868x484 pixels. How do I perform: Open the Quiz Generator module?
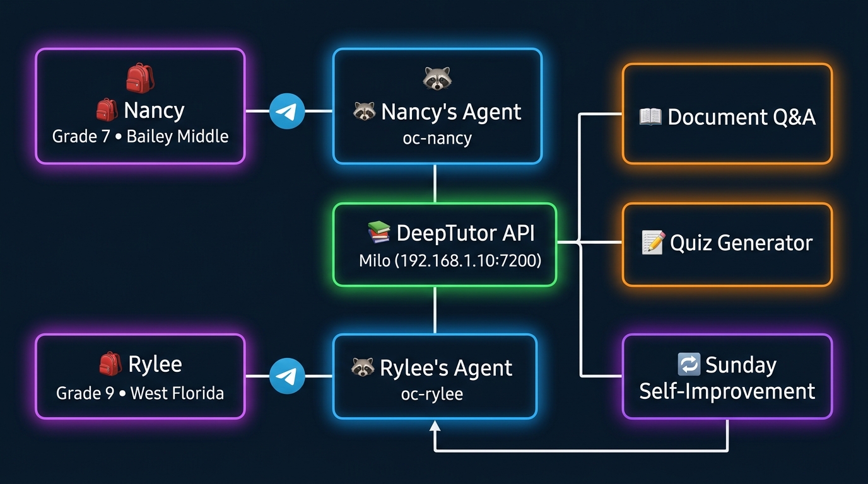coord(727,243)
